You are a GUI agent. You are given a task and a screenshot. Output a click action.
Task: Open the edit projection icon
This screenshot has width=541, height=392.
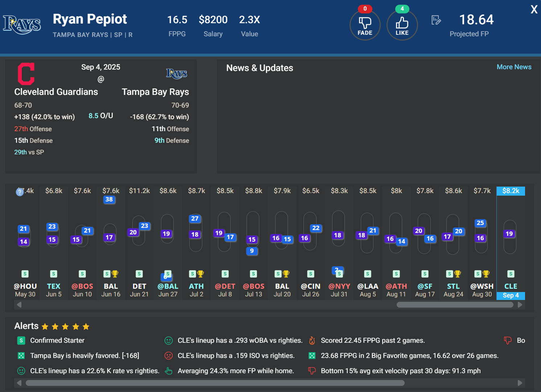[x=436, y=20]
